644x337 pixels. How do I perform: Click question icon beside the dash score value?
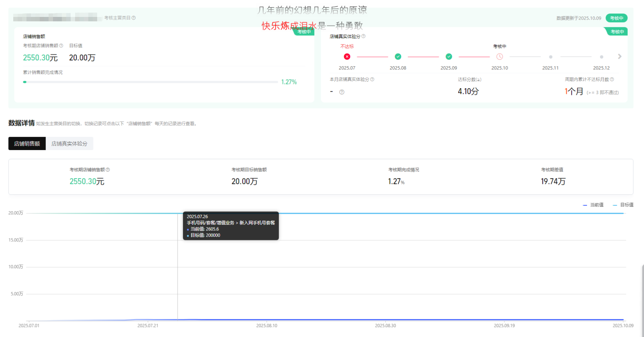click(342, 92)
